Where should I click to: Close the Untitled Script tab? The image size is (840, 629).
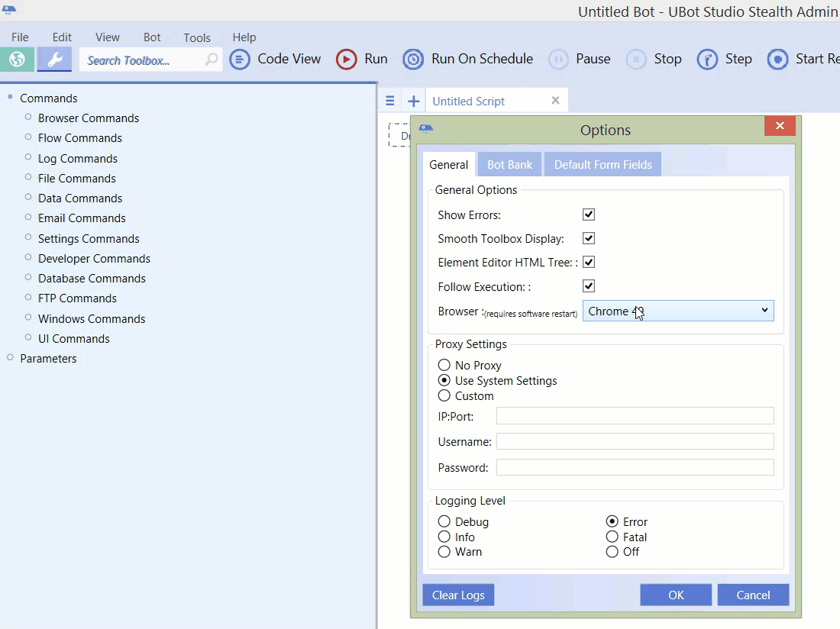pyautogui.click(x=555, y=100)
